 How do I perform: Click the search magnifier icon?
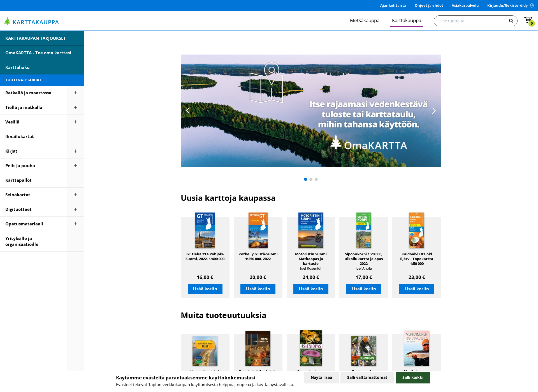[x=511, y=21]
